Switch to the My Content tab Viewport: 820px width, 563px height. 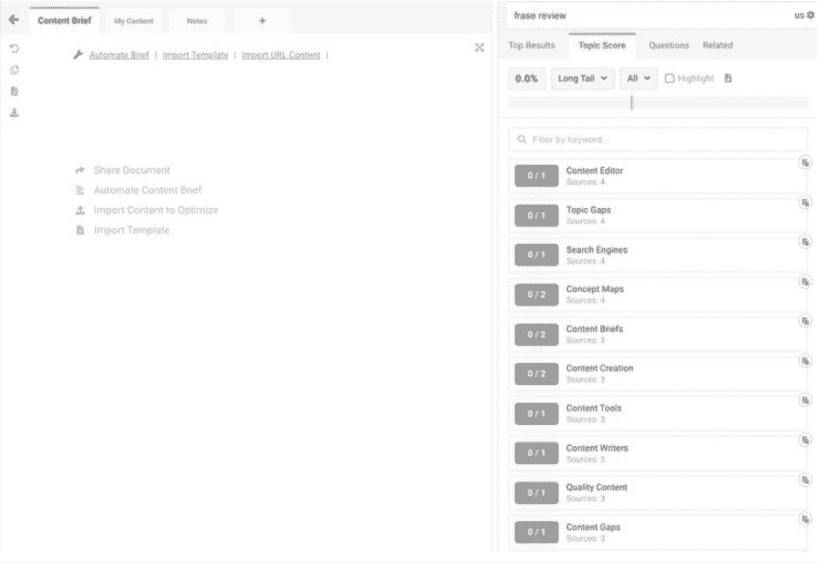(134, 21)
